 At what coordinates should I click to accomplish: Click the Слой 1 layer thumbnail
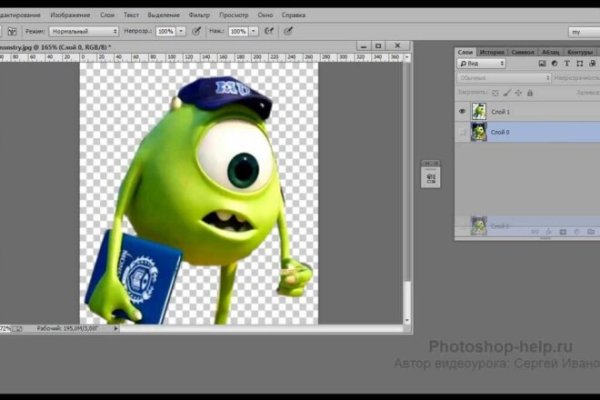pos(479,111)
